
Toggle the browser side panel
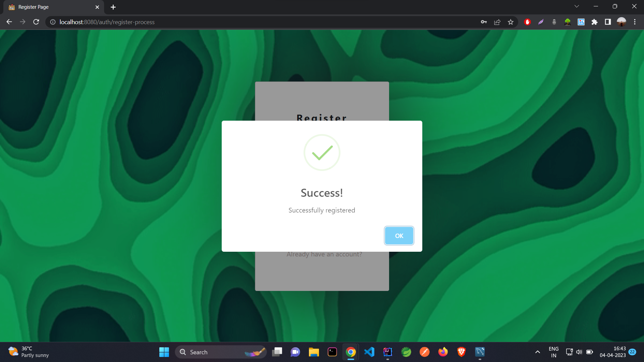[x=607, y=22]
